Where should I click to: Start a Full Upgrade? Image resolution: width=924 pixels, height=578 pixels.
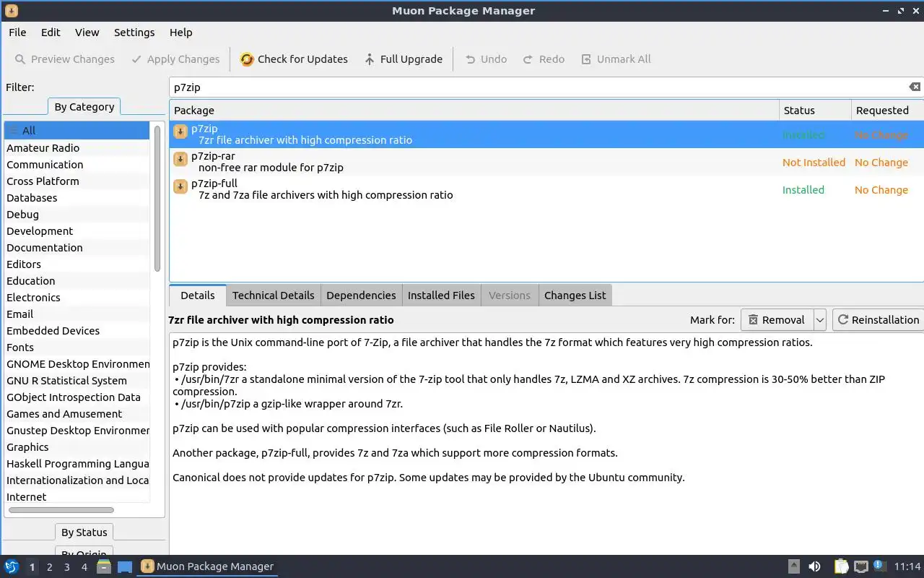403,59
